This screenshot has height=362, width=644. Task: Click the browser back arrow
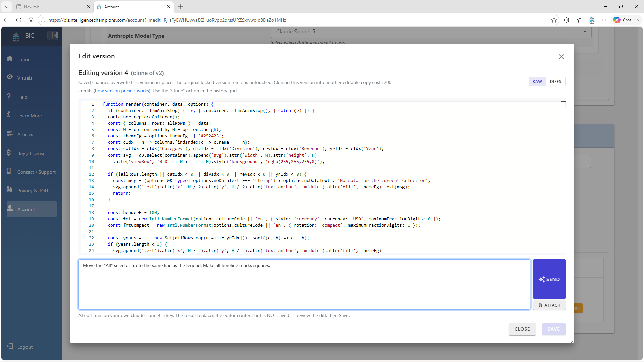[x=7, y=20]
